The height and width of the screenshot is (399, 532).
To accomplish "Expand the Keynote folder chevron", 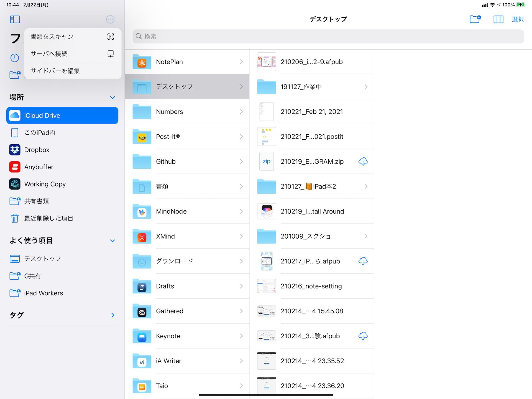I will pyautogui.click(x=241, y=336).
